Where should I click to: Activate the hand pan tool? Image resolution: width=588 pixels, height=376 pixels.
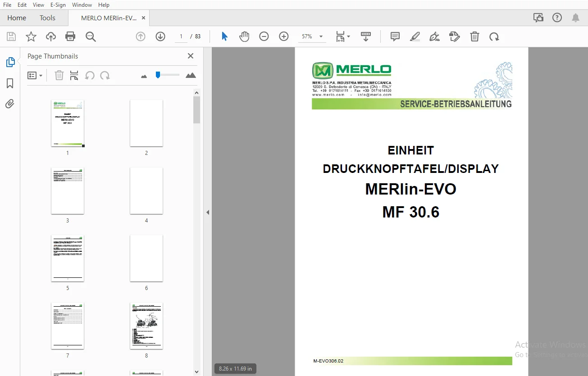pyautogui.click(x=244, y=36)
